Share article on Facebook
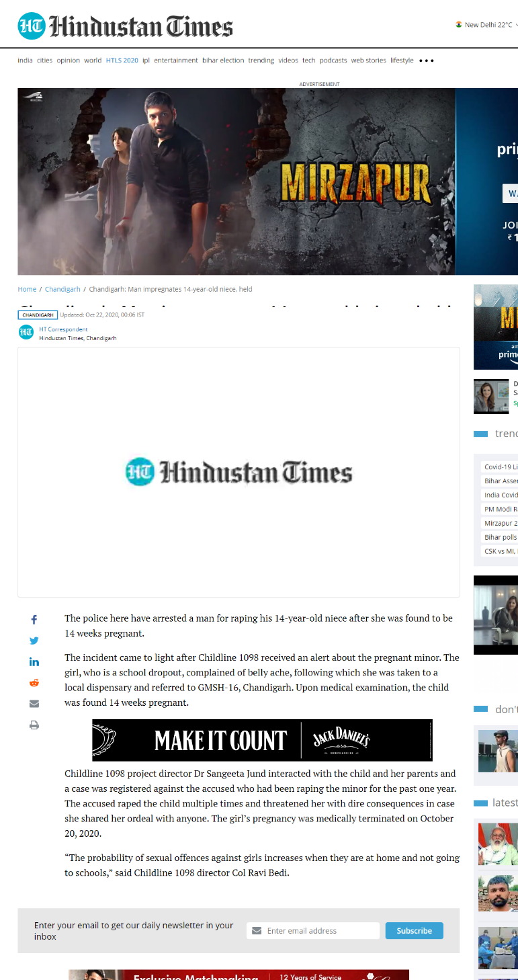The height and width of the screenshot is (980, 518). (x=34, y=620)
